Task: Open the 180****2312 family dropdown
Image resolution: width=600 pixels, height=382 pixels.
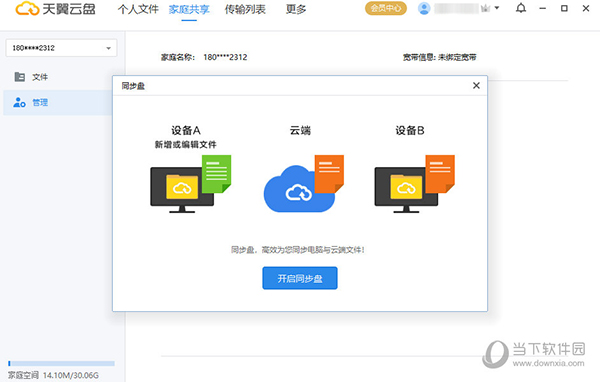Action: click(x=61, y=48)
